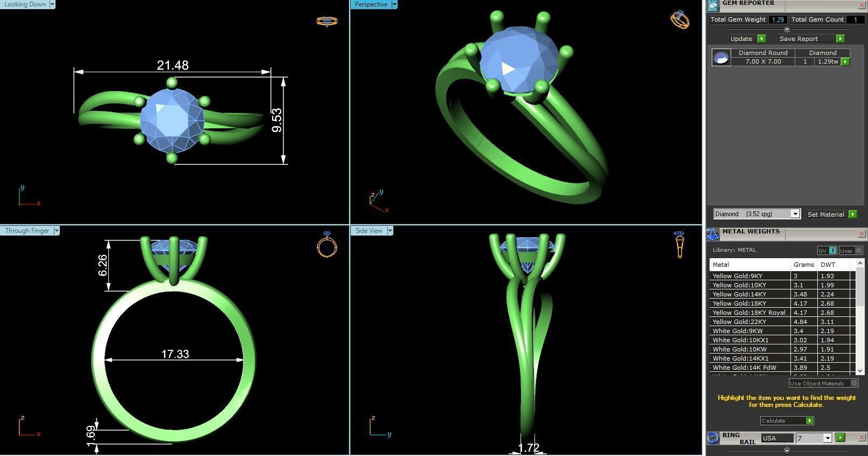
Task: Click the Update button
Action: (x=741, y=39)
